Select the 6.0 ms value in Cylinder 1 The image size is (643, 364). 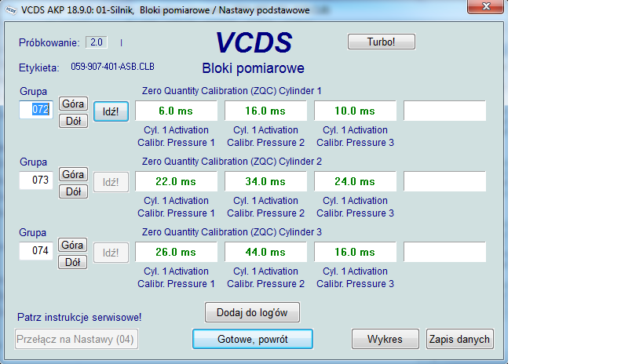tap(177, 111)
